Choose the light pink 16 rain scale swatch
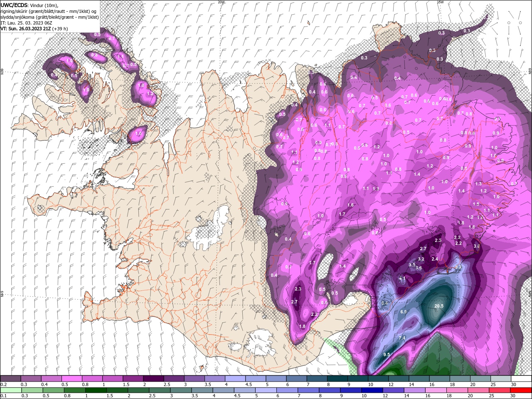532x399 pixels. click(x=436, y=390)
